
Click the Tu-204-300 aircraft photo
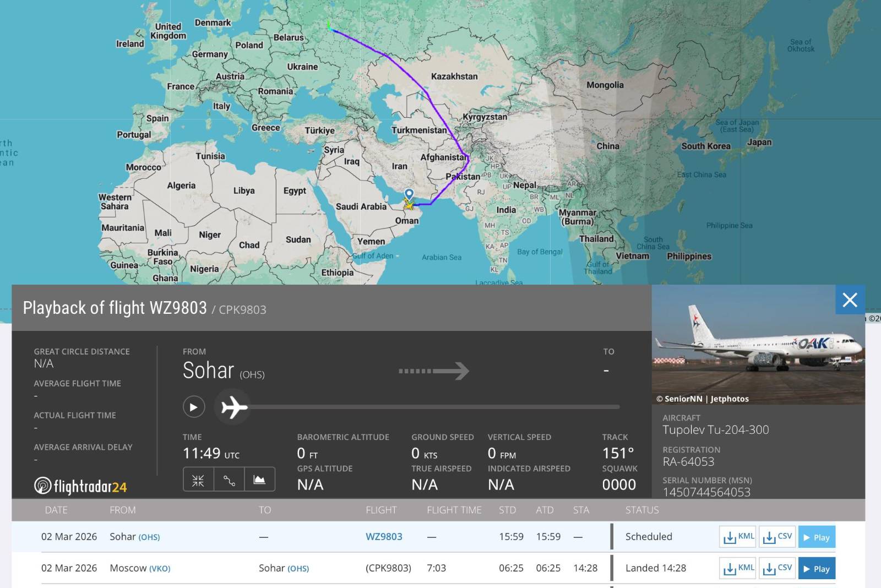point(758,345)
